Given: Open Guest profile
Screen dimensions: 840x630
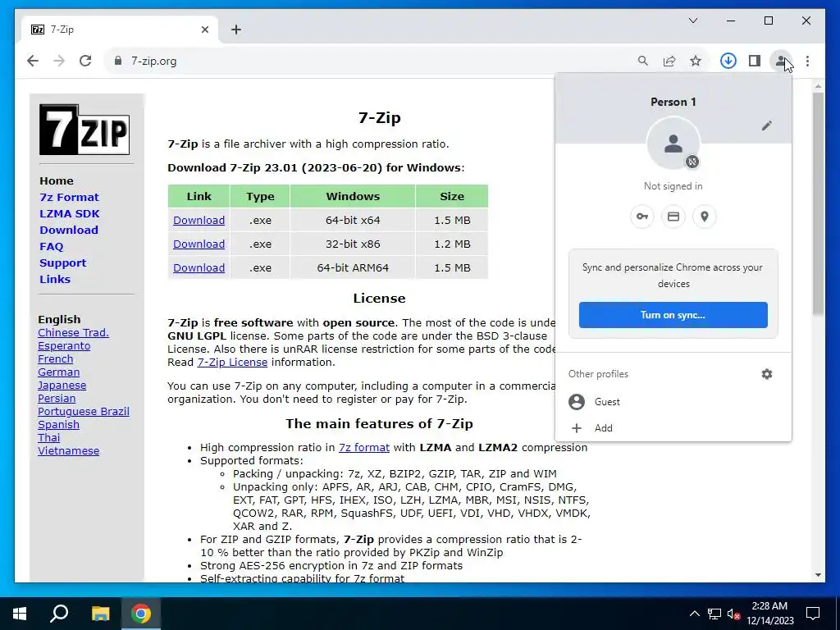Looking at the screenshot, I should pyautogui.click(x=673, y=402).
